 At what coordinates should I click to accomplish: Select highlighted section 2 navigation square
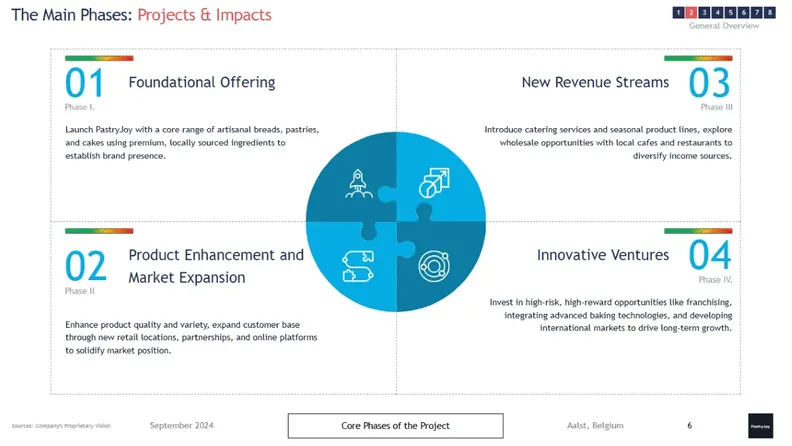[x=691, y=13]
